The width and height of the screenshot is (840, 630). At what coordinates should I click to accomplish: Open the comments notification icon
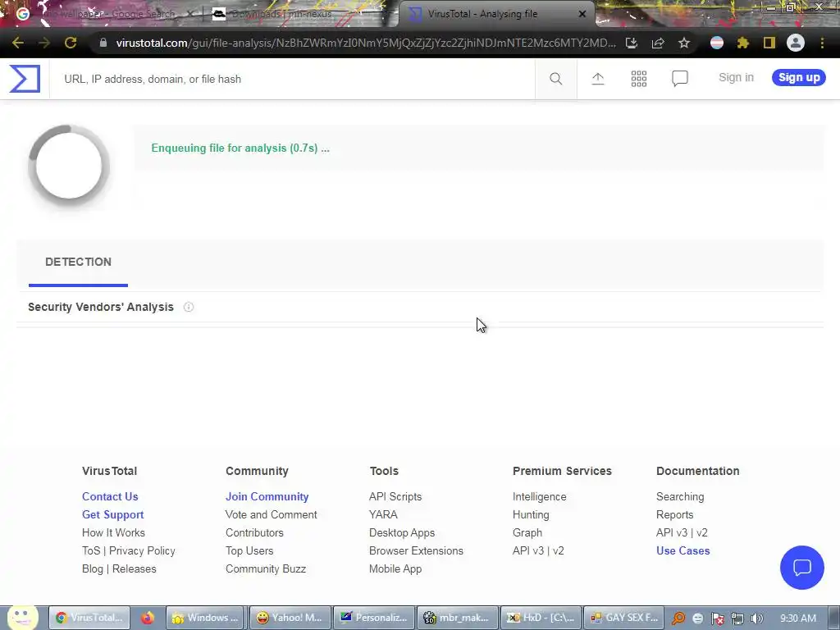680,79
